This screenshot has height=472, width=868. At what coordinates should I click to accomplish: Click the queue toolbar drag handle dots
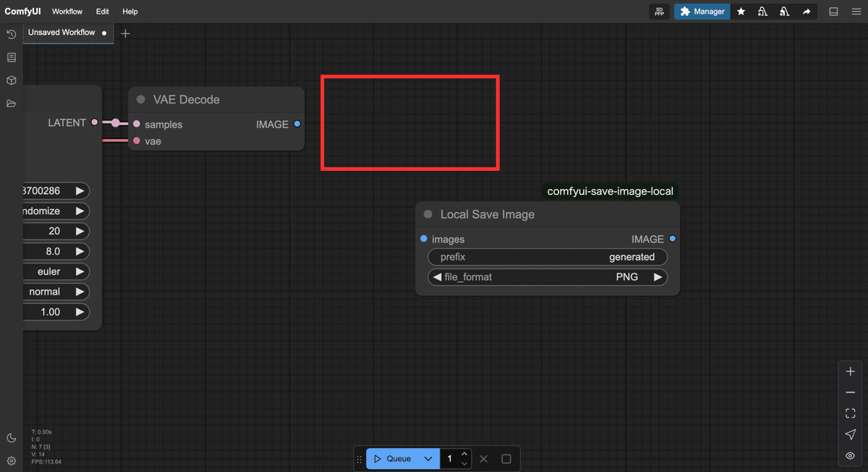(359, 459)
